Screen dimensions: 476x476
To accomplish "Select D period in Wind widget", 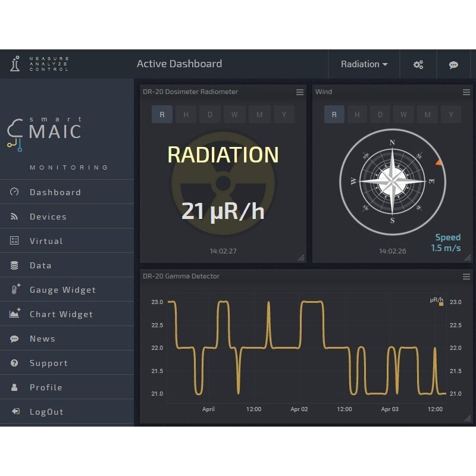I will coord(380,114).
